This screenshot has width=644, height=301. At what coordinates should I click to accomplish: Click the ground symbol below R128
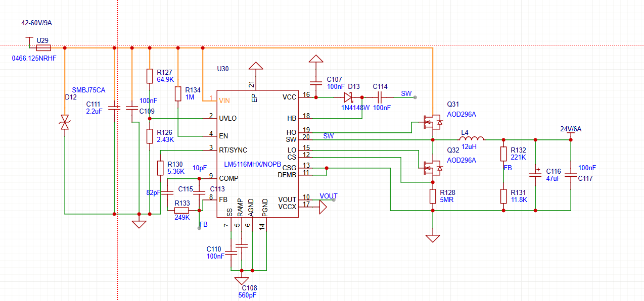coord(433,237)
